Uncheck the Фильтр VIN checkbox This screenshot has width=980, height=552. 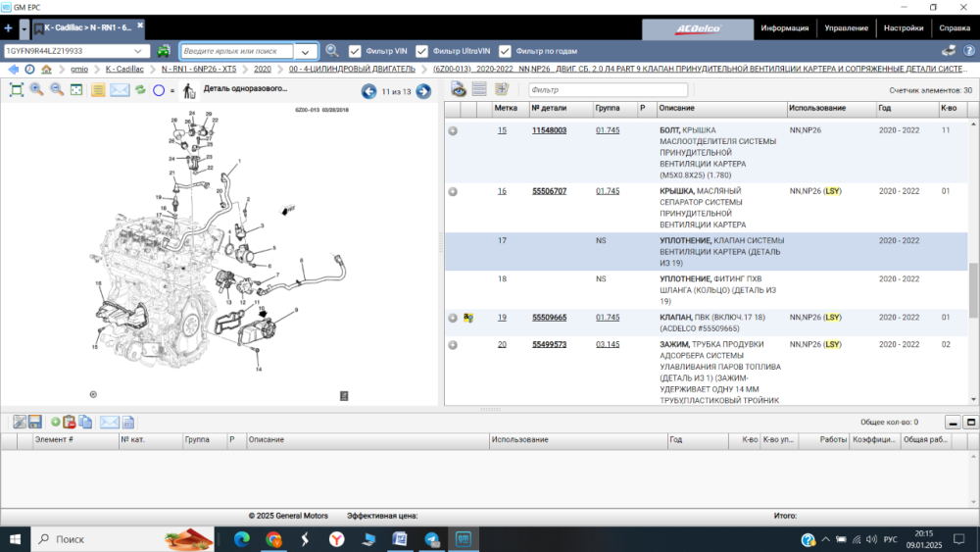pos(356,51)
